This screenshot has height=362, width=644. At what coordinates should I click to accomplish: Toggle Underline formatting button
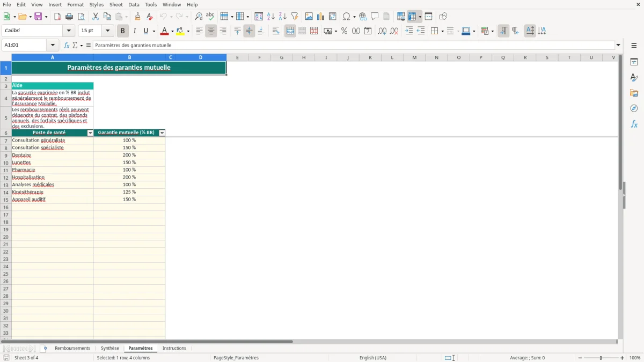point(145,31)
